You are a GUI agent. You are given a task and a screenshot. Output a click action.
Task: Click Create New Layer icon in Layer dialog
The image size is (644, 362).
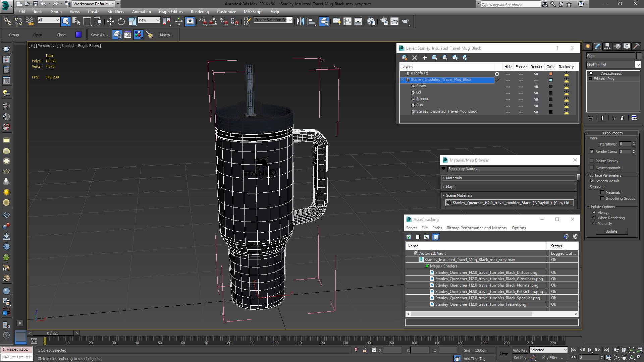[x=405, y=58]
